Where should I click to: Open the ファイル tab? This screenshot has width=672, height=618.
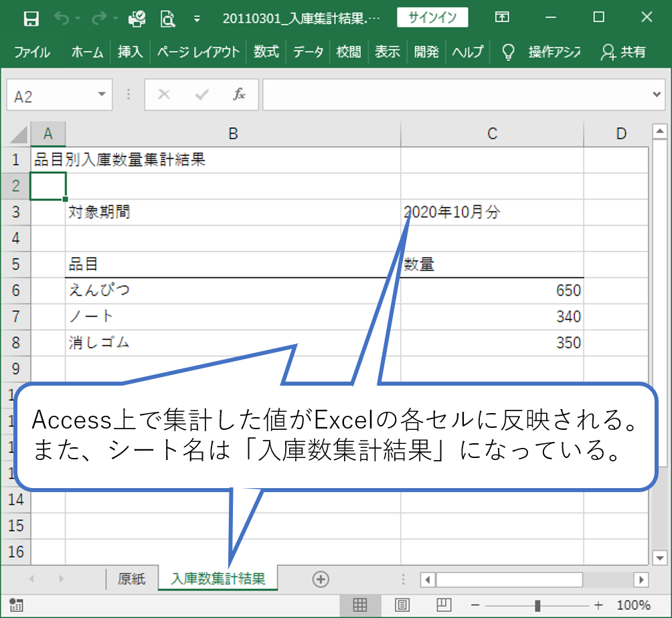[x=31, y=52]
